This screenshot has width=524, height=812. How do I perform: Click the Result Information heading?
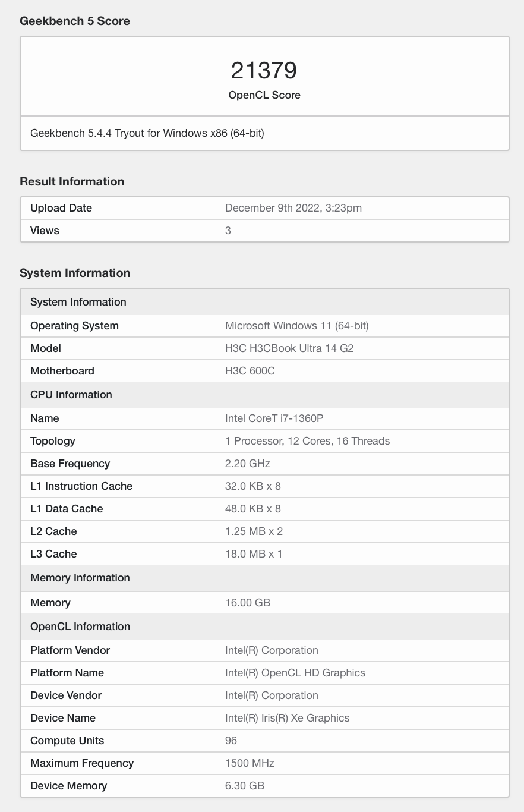pyautogui.click(x=72, y=181)
